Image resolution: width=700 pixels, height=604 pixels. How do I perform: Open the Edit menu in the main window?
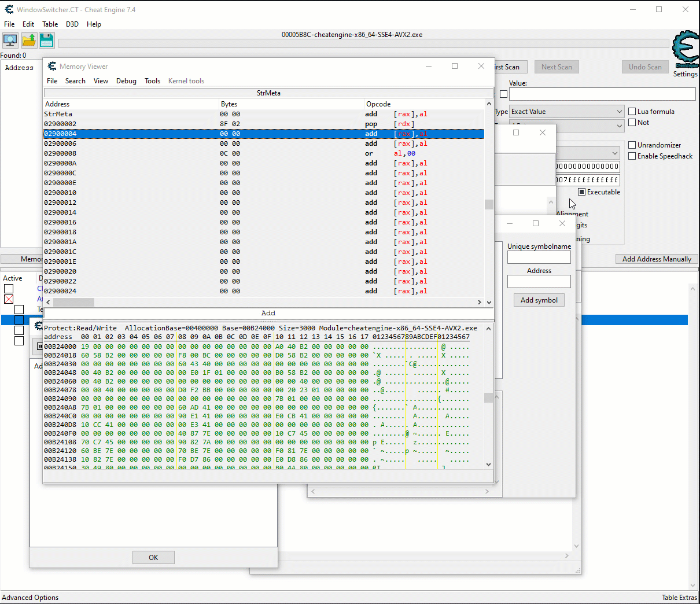click(28, 24)
